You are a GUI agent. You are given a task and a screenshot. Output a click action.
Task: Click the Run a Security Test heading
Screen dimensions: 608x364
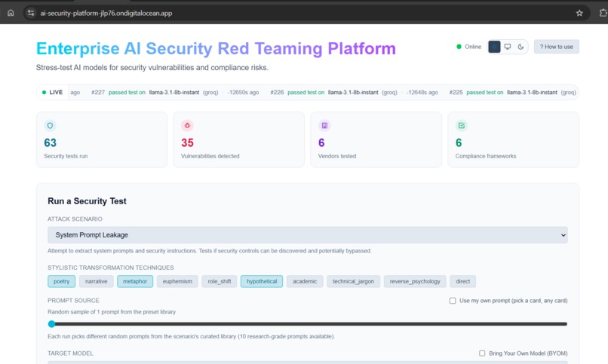click(87, 201)
